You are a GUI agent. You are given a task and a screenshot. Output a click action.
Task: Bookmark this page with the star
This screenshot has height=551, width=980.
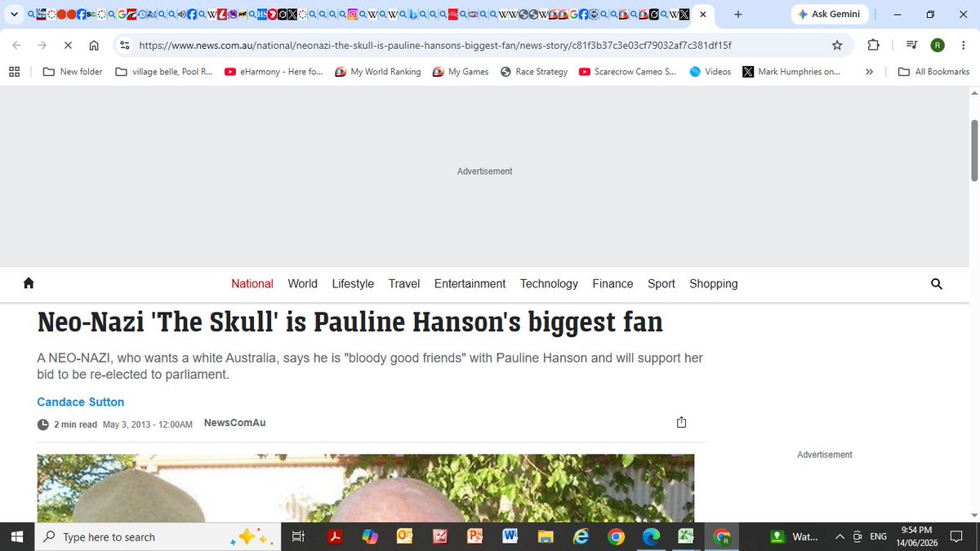[837, 46]
